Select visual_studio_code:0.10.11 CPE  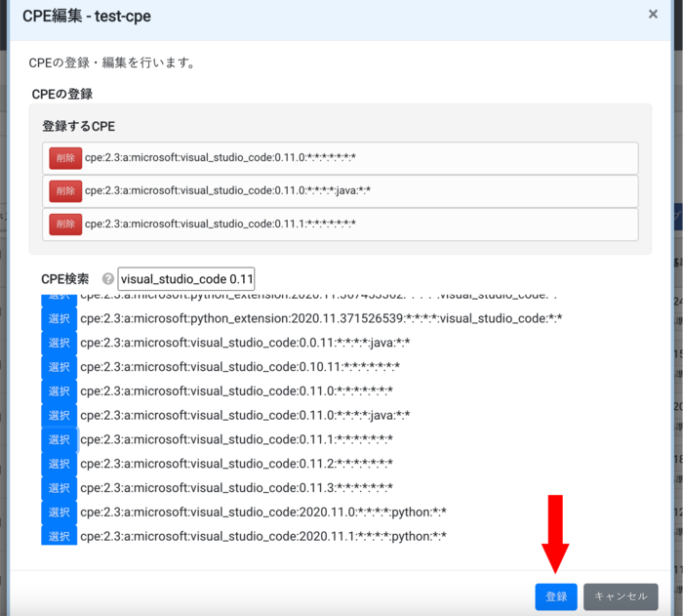coord(59,367)
